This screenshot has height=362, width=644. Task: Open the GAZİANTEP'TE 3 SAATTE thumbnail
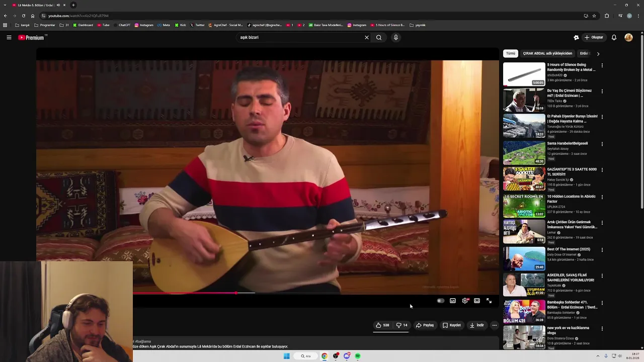tap(524, 178)
